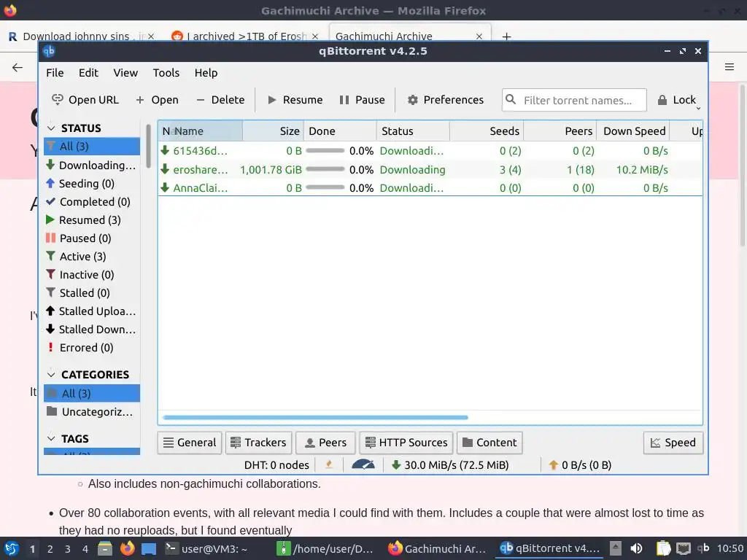
Task: Filter by Seeding (0) status
Action: point(92,183)
